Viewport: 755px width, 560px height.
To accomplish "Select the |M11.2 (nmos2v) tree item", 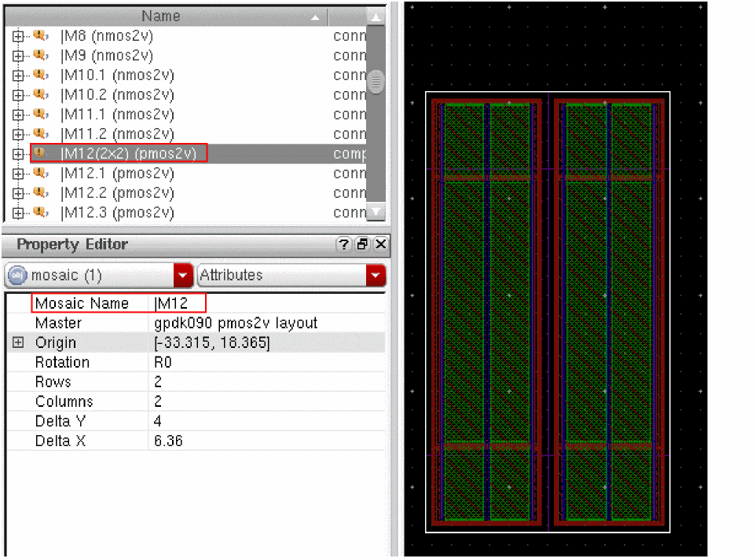I will (117, 134).
